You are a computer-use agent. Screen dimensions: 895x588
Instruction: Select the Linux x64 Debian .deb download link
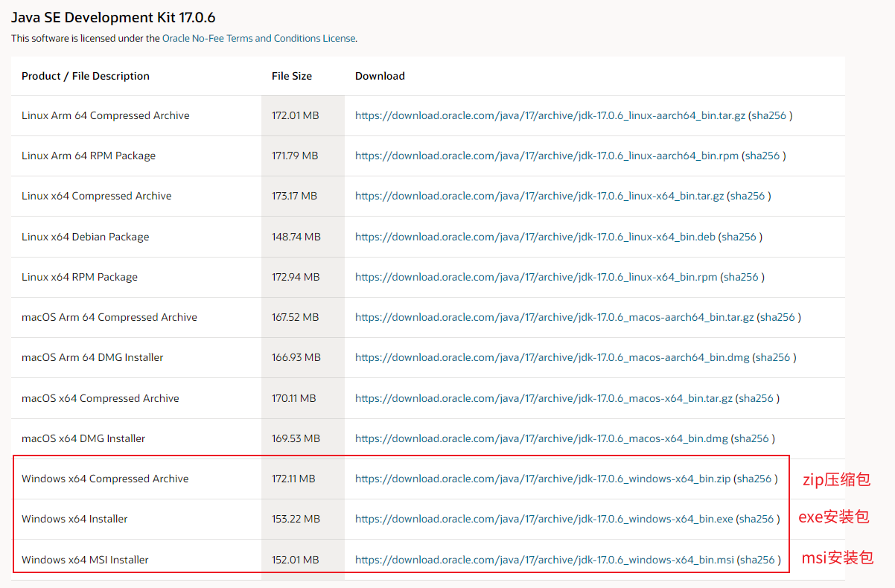(535, 237)
